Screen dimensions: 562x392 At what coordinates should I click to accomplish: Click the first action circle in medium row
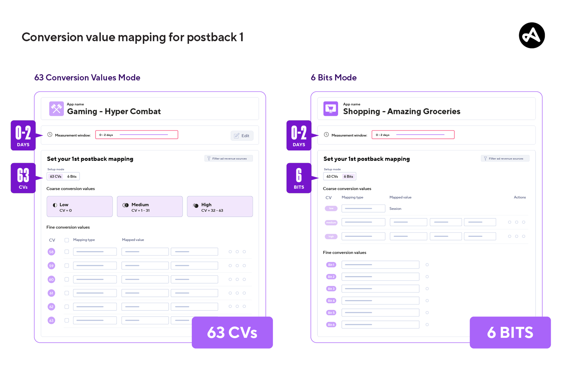tap(509, 222)
